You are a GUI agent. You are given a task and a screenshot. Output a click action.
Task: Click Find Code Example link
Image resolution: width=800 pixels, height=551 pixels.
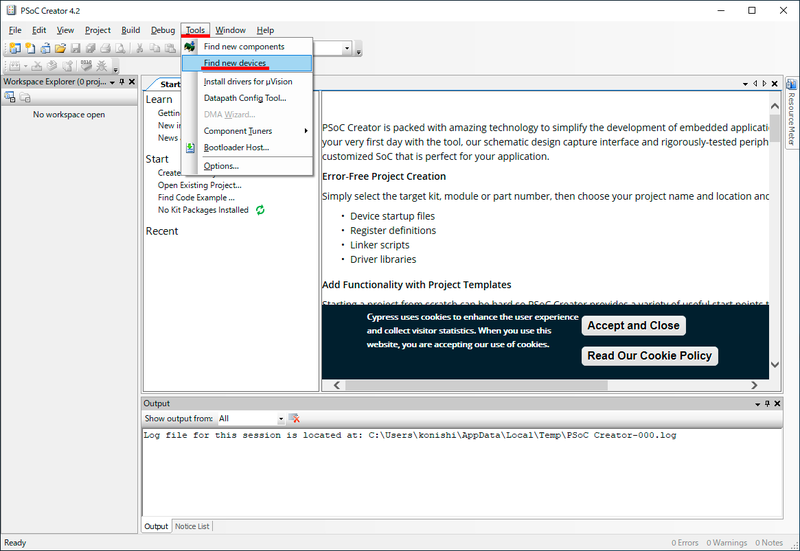coord(196,197)
